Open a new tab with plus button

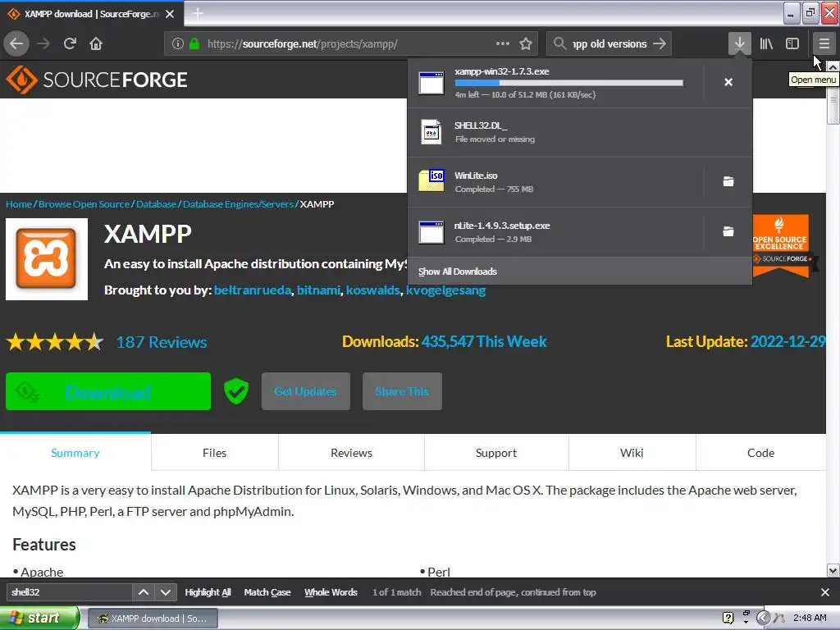[198, 13]
